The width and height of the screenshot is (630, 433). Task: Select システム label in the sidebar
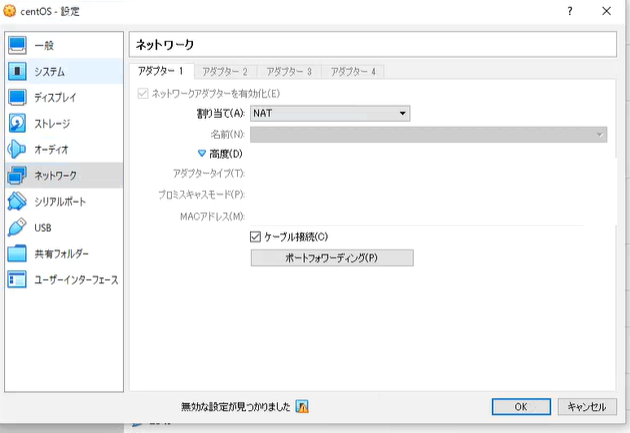[49, 71]
